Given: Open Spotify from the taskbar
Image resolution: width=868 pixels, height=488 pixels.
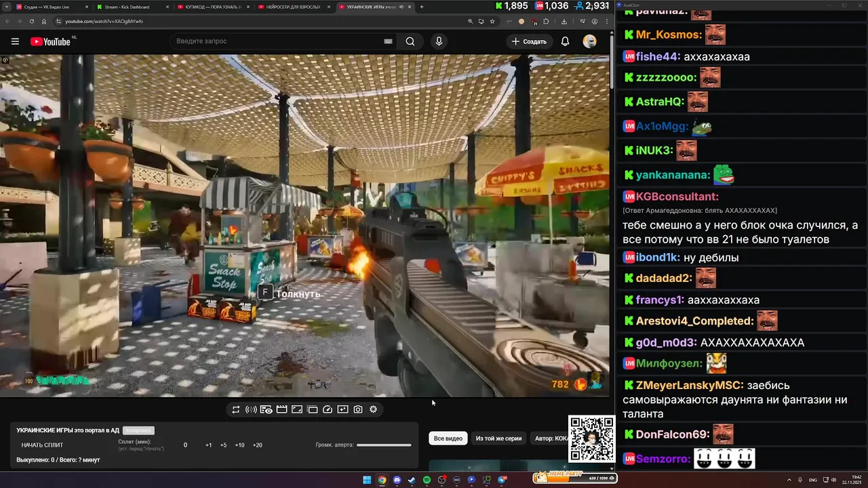Looking at the screenshot, I should tap(427, 480).
